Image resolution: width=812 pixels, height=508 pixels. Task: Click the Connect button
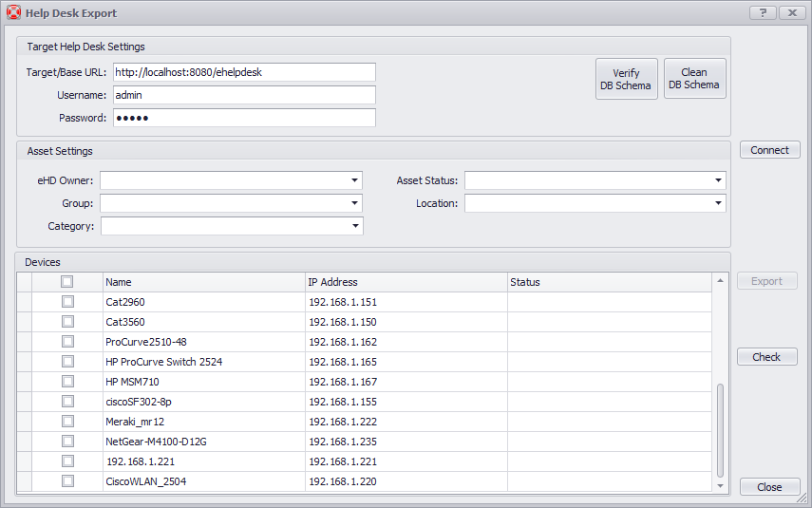pyautogui.click(x=770, y=150)
